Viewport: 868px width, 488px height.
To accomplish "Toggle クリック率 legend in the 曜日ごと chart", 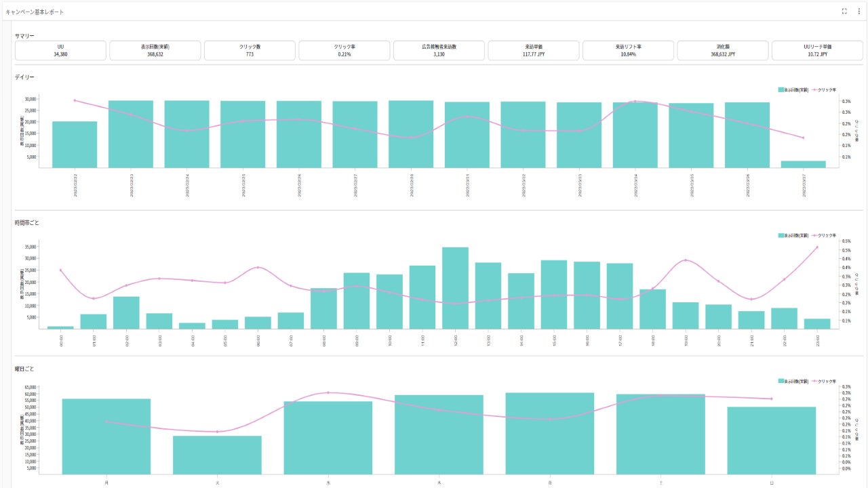I will 824,382.
